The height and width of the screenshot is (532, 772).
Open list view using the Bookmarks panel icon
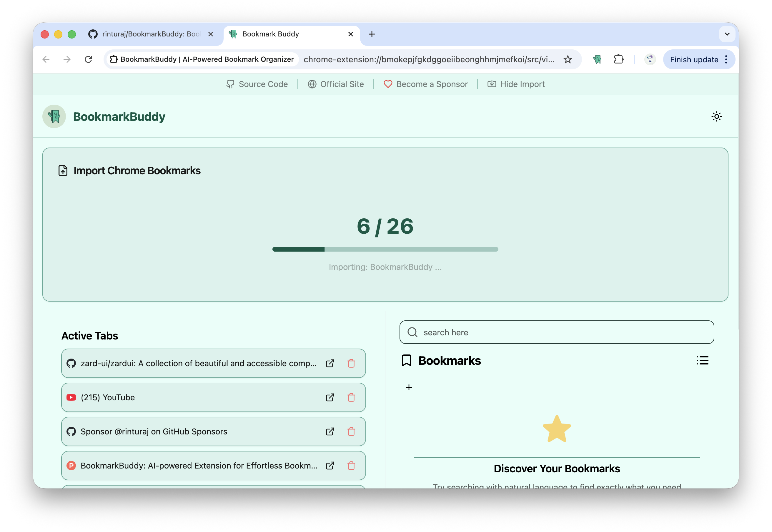[702, 360]
